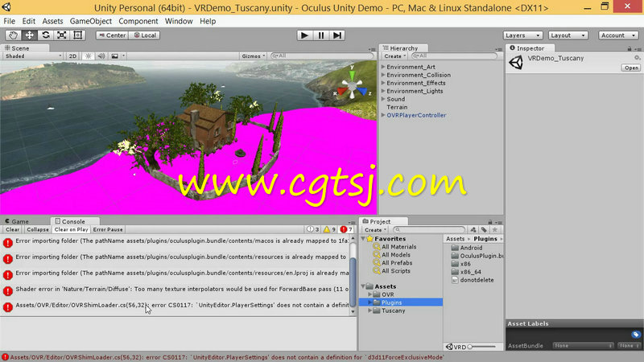Viewport: 644px width, 362px height.
Task: Select All Materials favorite
Action: pos(398,247)
